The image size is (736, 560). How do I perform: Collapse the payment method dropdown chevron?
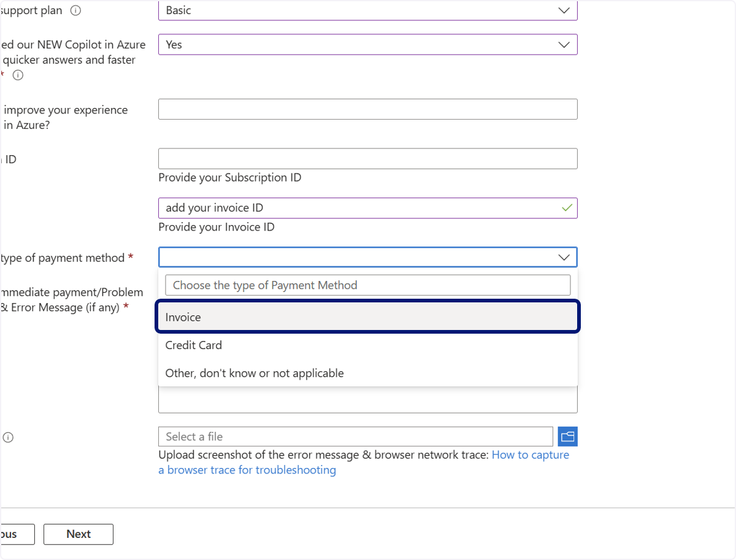click(x=564, y=258)
